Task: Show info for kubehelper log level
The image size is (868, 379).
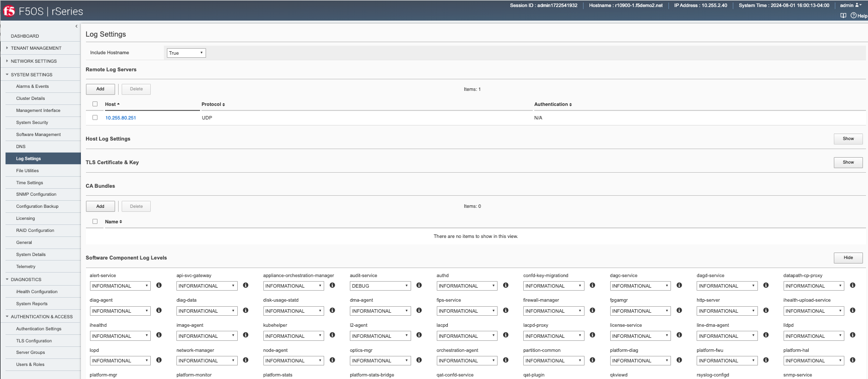Action: [x=332, y=335]
